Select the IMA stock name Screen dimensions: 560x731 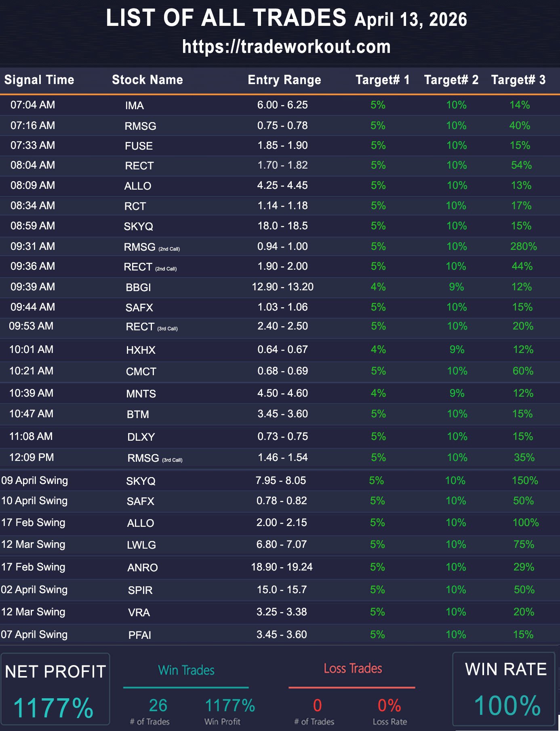(x=134, y=106)
